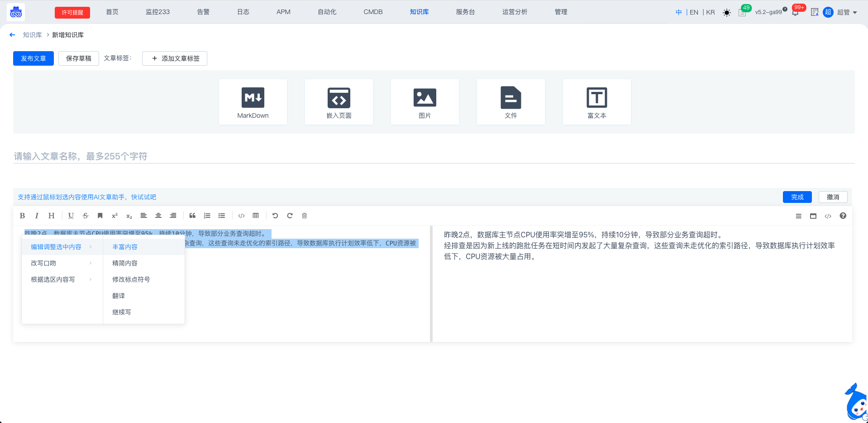The image size is (868, 423).
Task: Insert a table with the table icon
Action: click(x=256, y=216)
